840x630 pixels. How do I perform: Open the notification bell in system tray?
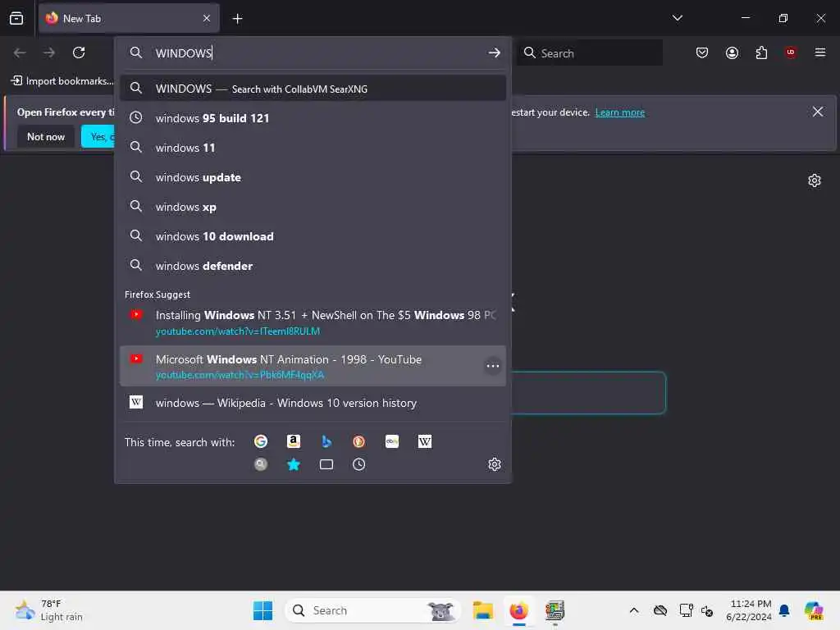point(784,610)
